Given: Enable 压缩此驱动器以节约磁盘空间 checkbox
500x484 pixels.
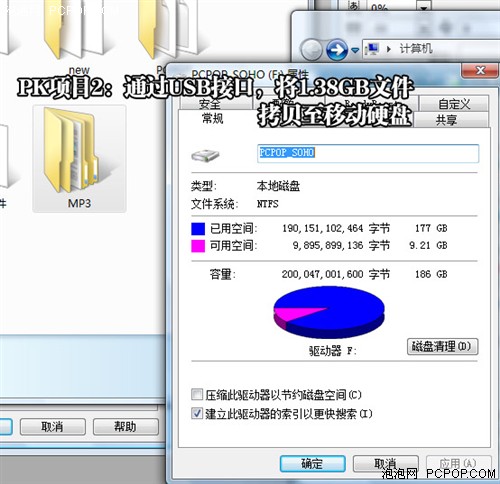Looking at the screenshot, I should click(x=197, y=394).
